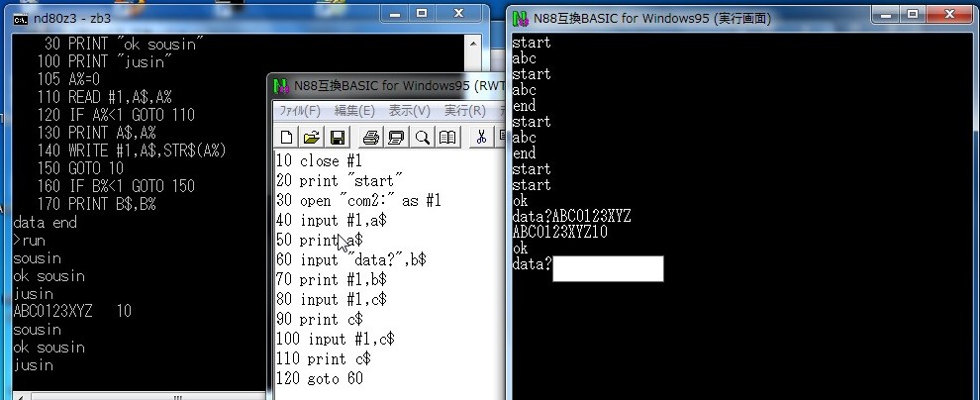The height and width of the screenshot is (400, 980).
Task: Click '110 READ #1,A$,A%' in console
Action: click(104, 97)
